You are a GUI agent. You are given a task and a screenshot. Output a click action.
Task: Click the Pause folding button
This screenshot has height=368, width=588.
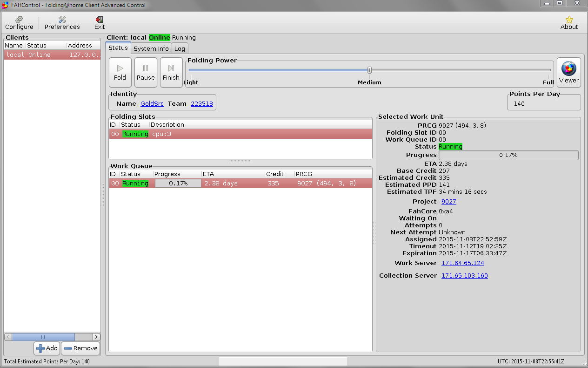[x=146, y=72]
